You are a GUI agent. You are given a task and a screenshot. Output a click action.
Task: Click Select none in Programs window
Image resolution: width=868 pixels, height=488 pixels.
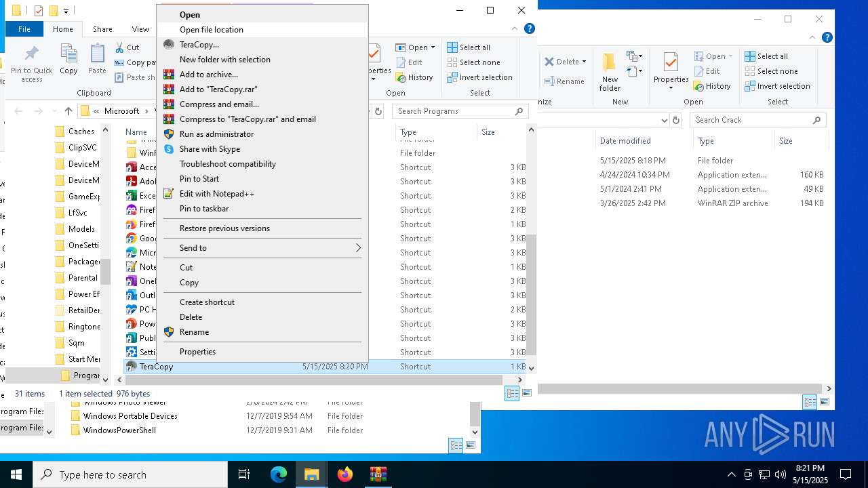pos(473,62)
